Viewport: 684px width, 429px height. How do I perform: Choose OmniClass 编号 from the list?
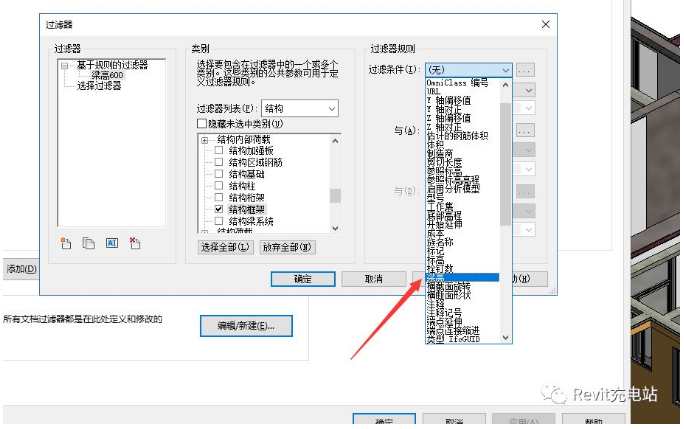(x=457, y=83)
